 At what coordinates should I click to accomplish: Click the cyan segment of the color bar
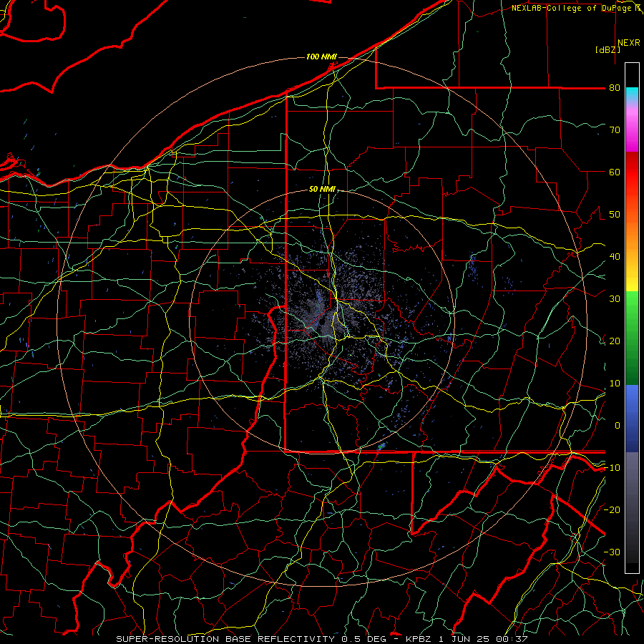point(632,94)
